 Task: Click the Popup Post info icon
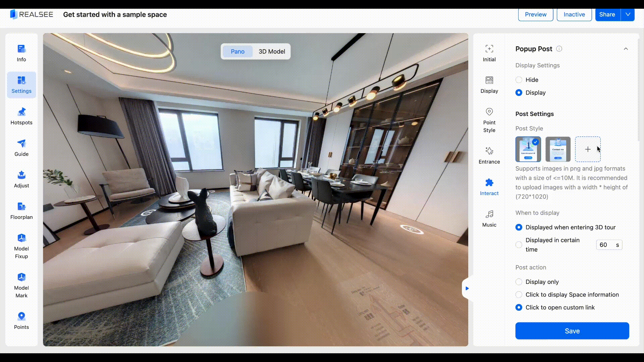point(559,49)
